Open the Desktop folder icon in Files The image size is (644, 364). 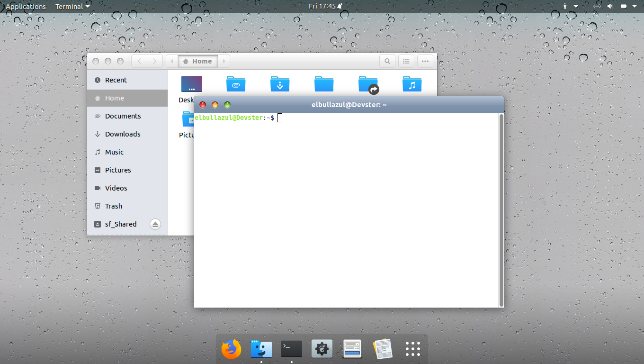(x=191, y=84)
